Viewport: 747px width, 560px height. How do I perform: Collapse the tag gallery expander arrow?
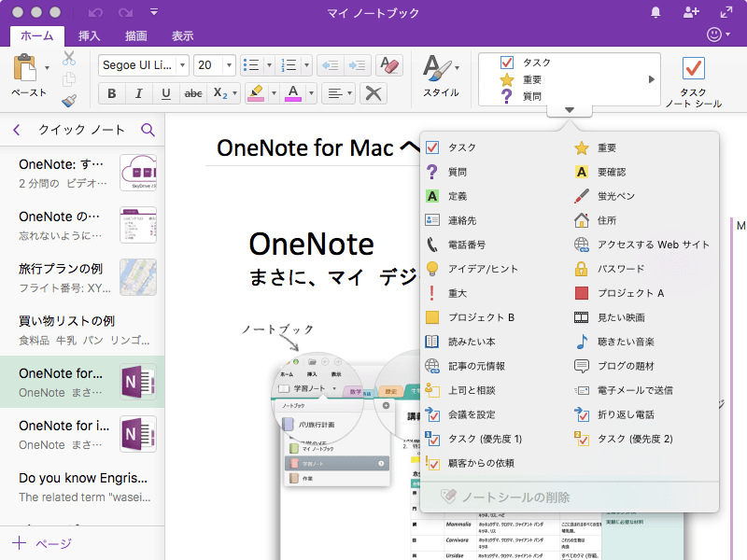[x=570, y=110]
